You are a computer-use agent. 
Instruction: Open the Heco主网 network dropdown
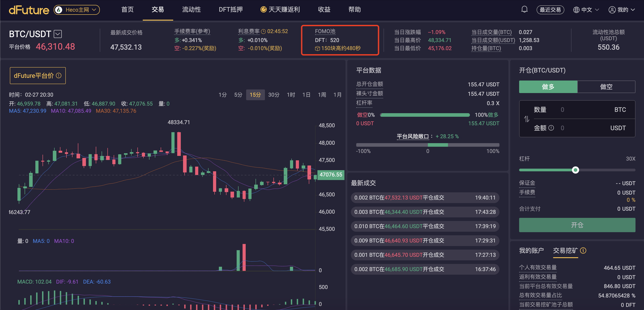click(x=77, y=10)
